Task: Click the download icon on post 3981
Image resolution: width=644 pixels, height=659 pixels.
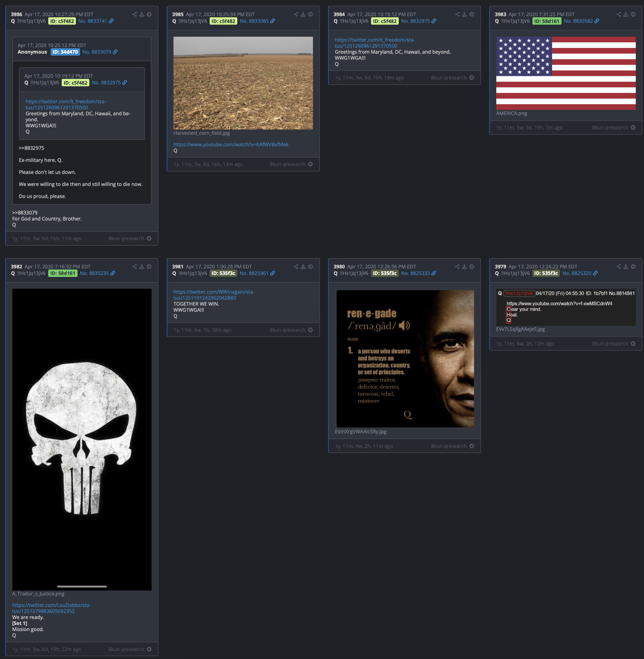Action: 303,267
